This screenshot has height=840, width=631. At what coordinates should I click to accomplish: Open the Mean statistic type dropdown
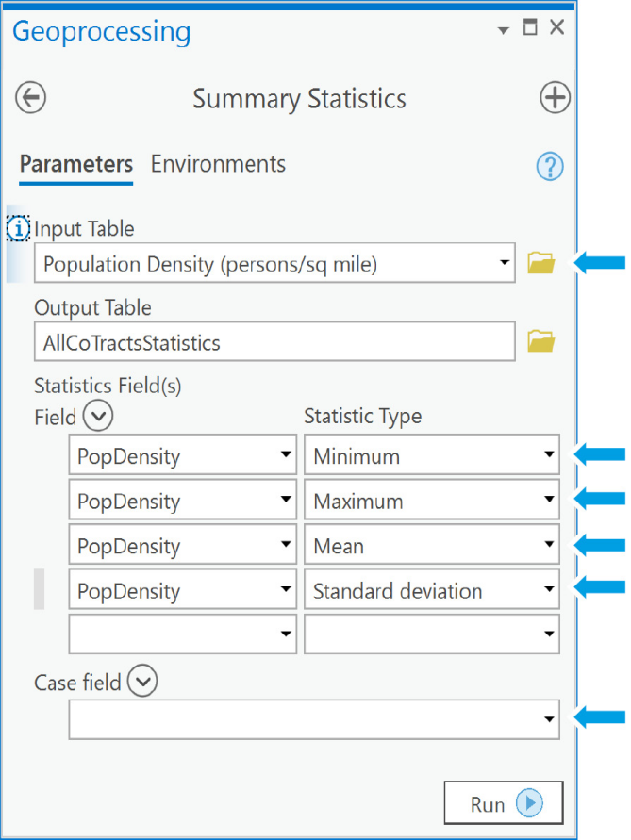click(x=432, y=544)
